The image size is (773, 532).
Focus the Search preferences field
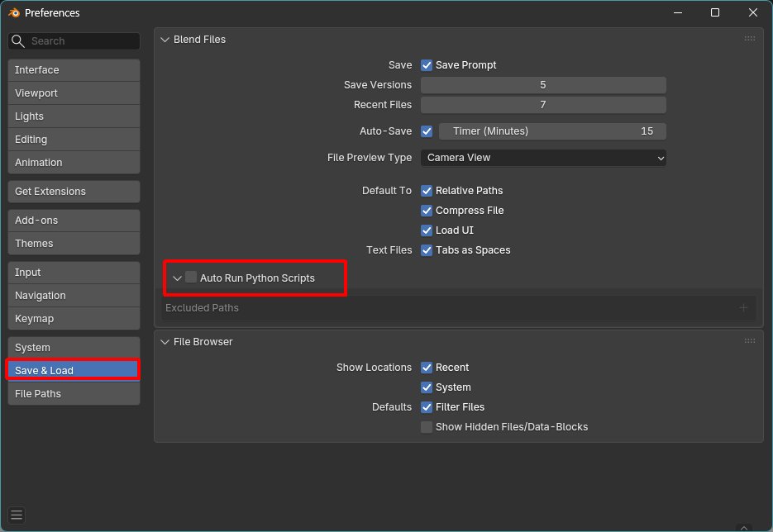pos(74,40)
